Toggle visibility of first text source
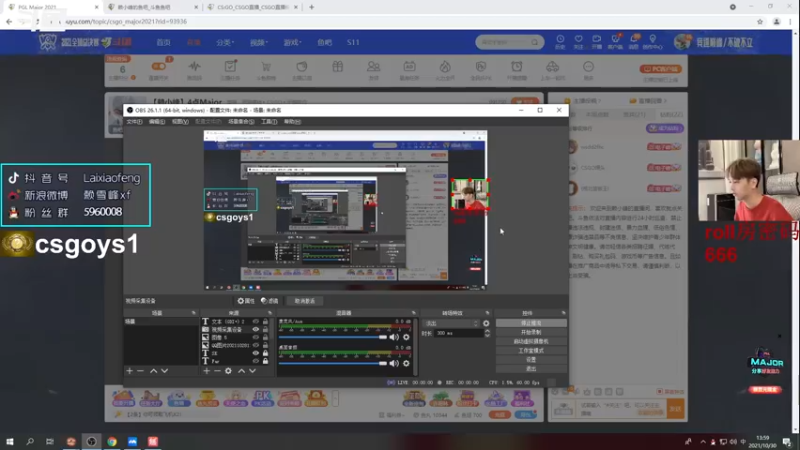Image resolution: width=800 pixels, height=450 pixels. (x=256, y=321)
